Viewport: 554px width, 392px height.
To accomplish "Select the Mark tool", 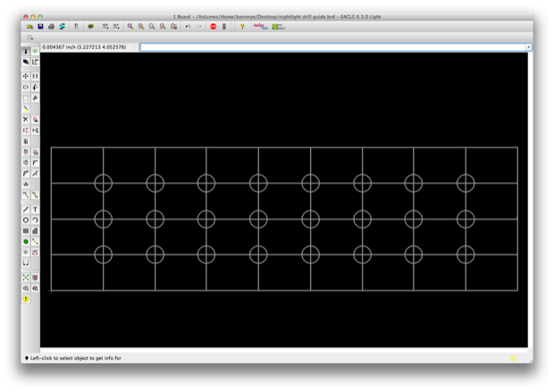I will pos(35,62).
